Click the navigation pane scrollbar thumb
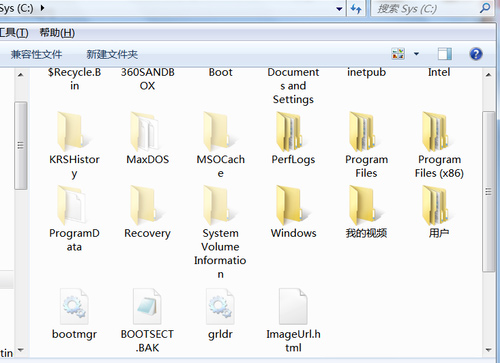Screen dimensions: 500x363 (x=21, y=146)
